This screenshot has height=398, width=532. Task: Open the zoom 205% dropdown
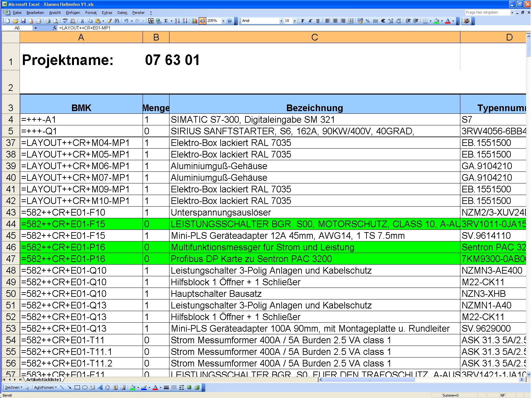pos(223,21)
